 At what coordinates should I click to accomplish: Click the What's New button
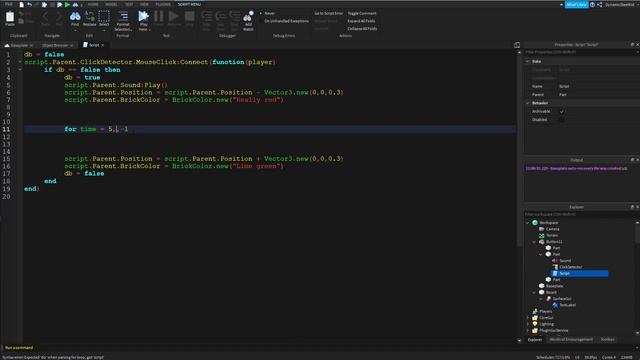pyautogui.click(x=576, y=4)
